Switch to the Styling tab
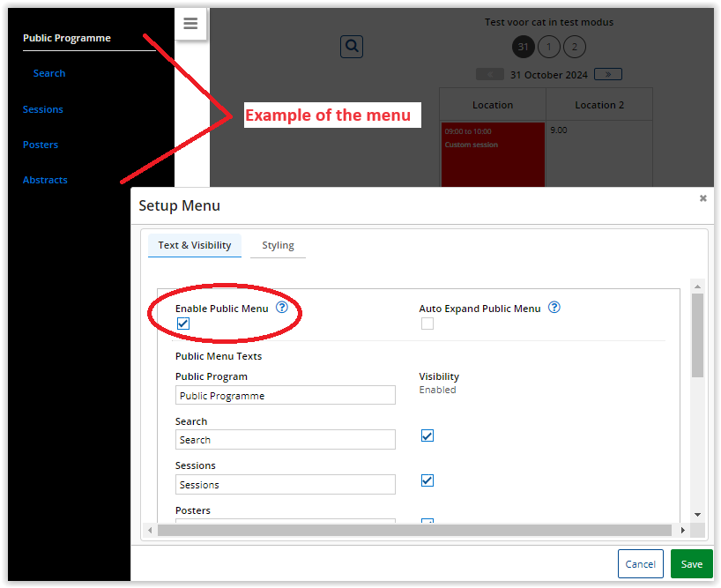 click(x=278, y=245)
